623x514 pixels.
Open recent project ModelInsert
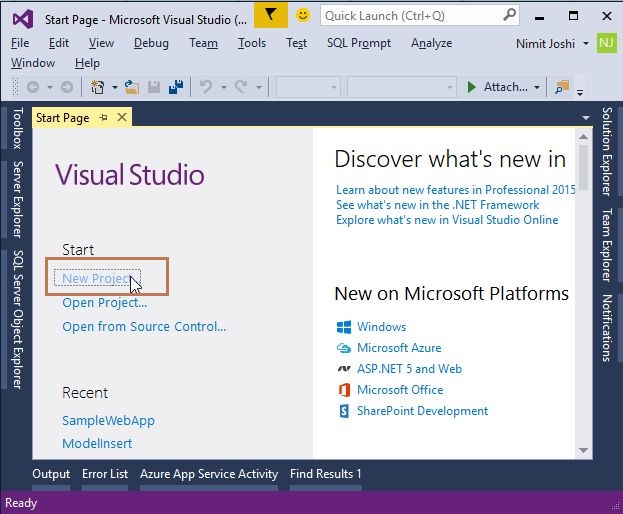(97, 443)
